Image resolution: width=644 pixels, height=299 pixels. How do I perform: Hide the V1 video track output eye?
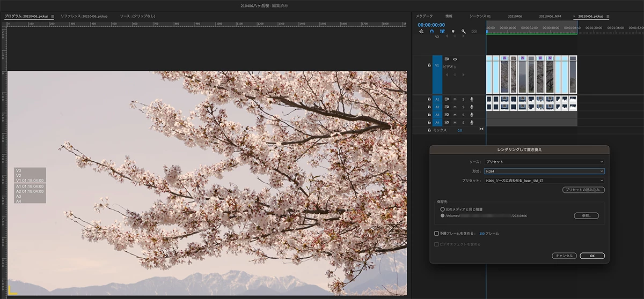coord(455,59)
